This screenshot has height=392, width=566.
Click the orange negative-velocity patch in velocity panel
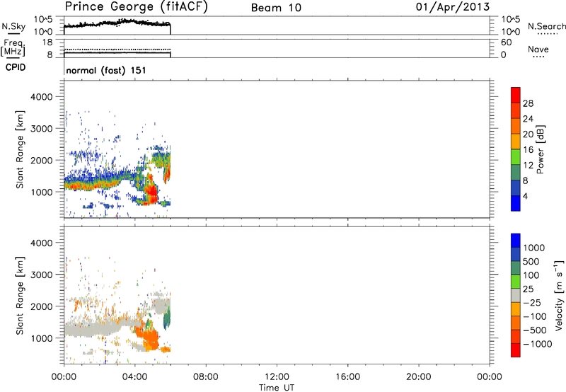[150, 340]
